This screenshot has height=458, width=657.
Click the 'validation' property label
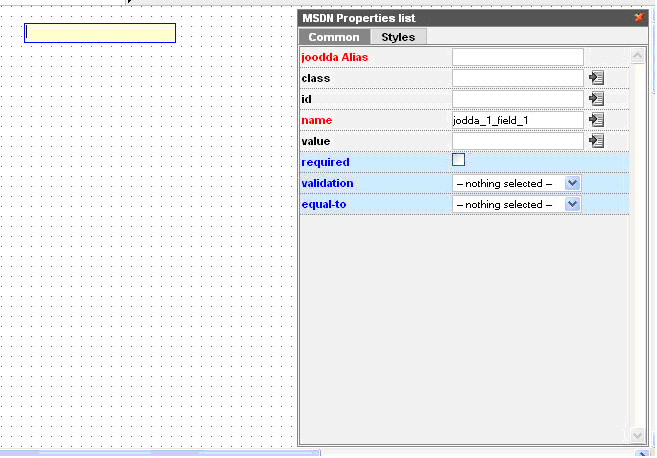pos(327,183)
